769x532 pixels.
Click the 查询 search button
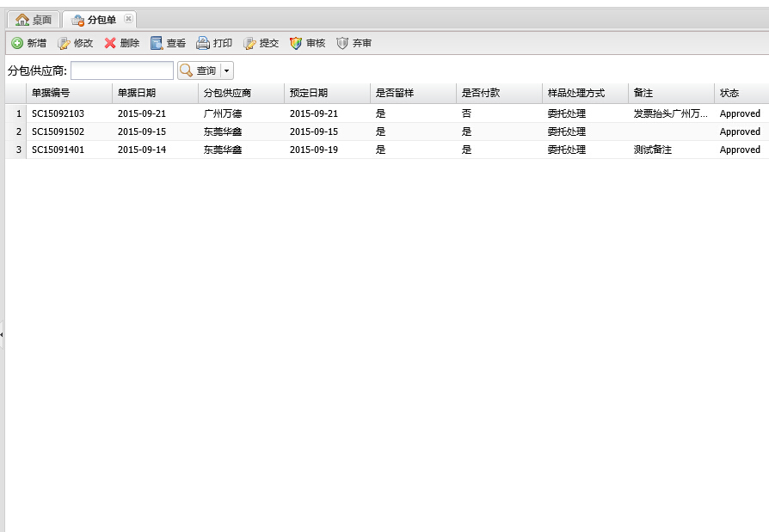pos(198,70)
